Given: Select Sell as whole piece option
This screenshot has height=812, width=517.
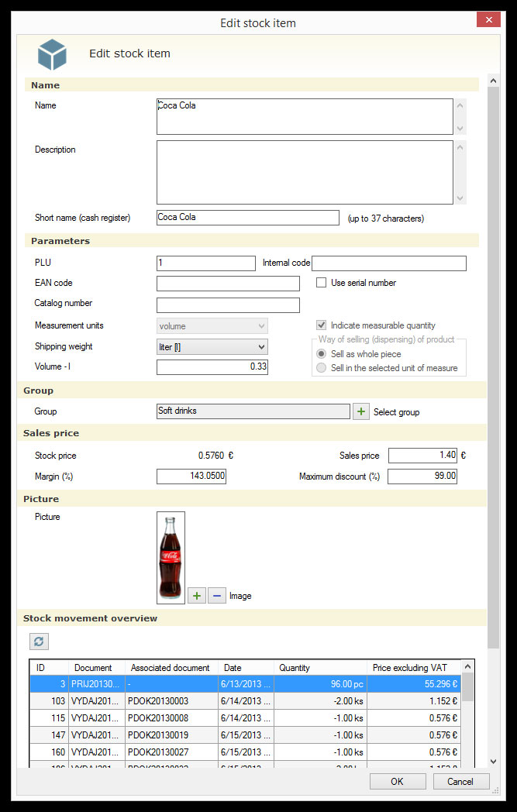Looking at the screenshot, I should [321, 354].
